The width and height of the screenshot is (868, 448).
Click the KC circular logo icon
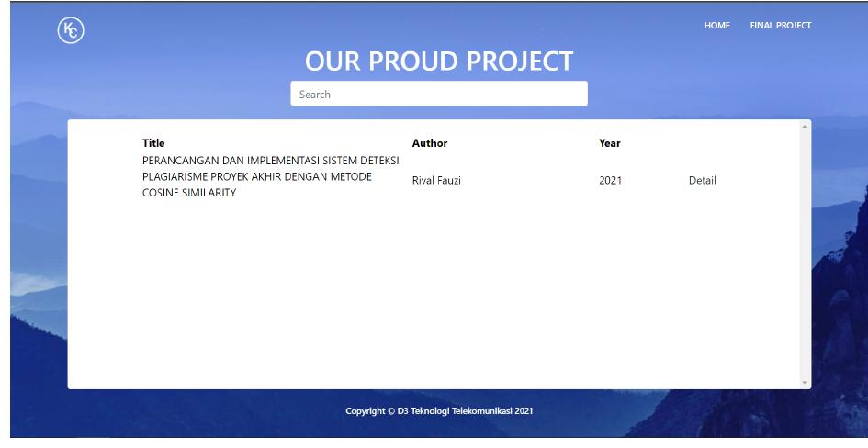[x=71, y=30]
